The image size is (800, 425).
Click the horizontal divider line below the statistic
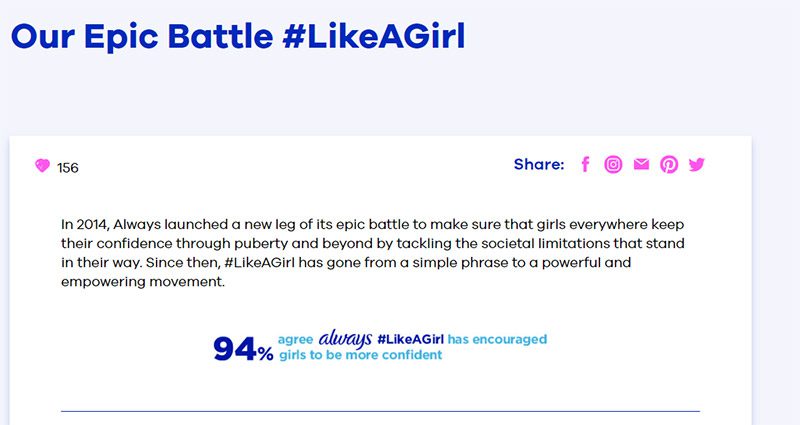(x=380, y=411)
